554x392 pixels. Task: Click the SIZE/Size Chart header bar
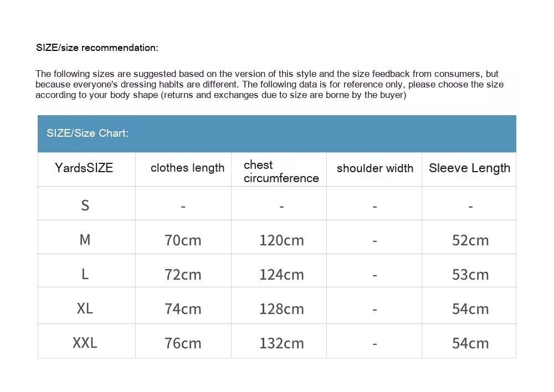pos(276,133)
